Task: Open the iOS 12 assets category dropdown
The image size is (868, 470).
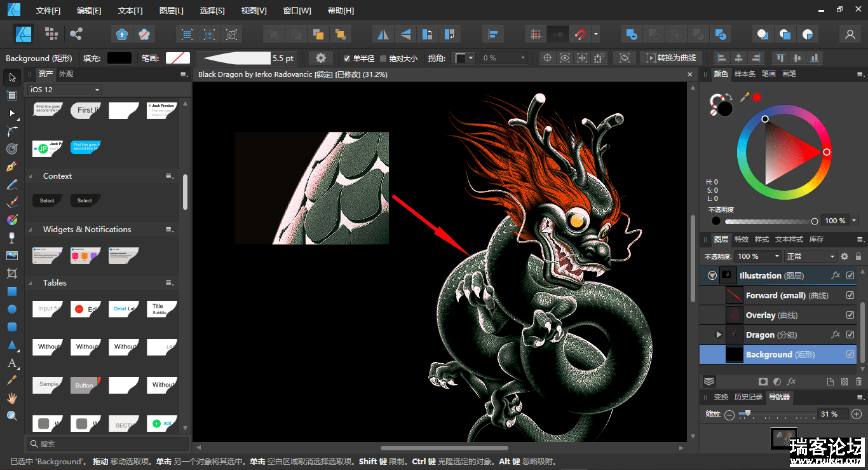Action: pos(64,90)
